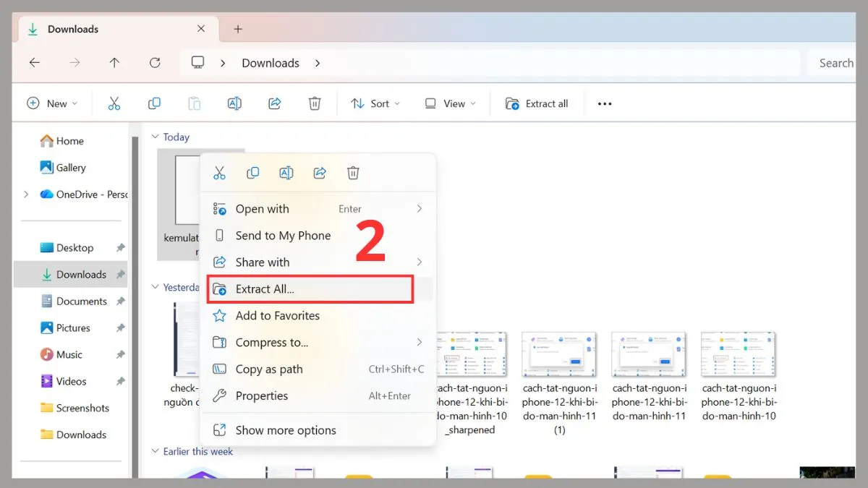This screenshot has height=488, width=868.
Task: Select Properties in the context menu
Action: click(261, 395)
